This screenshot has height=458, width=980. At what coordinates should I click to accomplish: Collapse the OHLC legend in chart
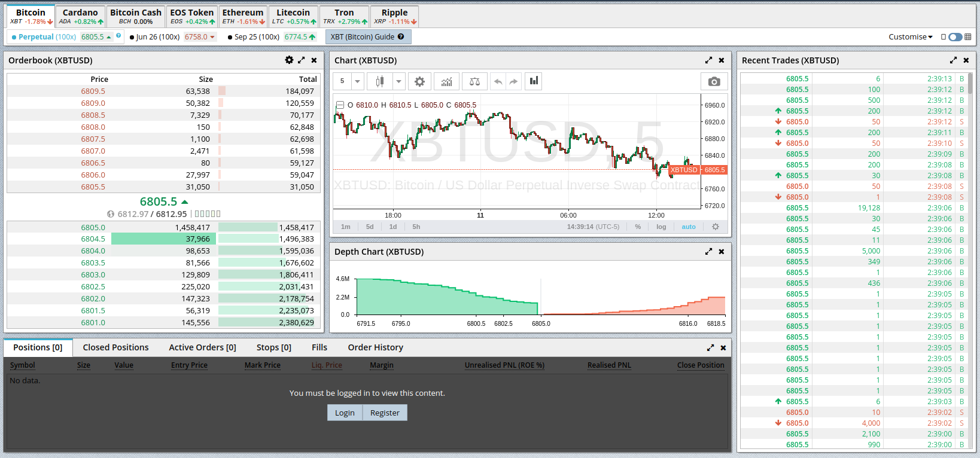340,105
